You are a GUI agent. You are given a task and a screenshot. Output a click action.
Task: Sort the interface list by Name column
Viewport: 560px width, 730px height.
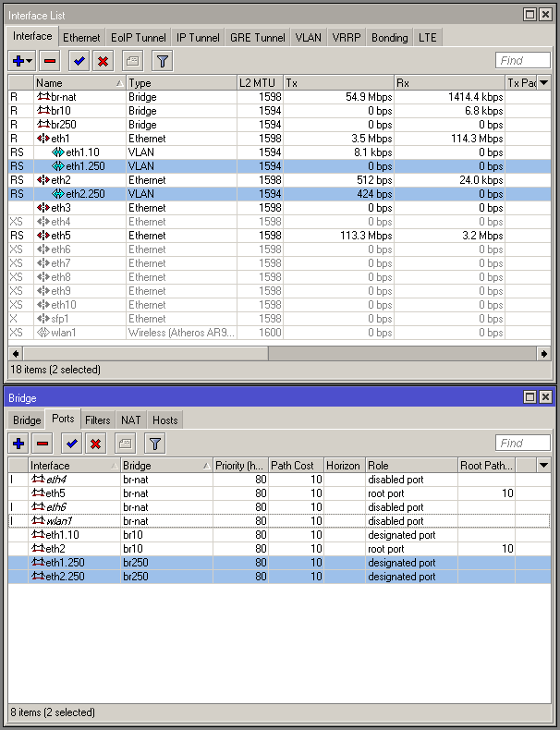click(x=79, y=83)
